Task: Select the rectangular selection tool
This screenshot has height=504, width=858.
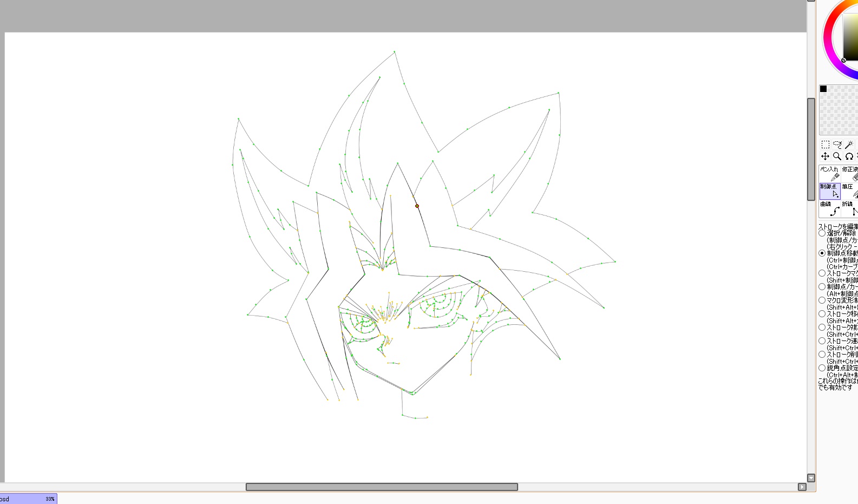Action: (825, 145)
